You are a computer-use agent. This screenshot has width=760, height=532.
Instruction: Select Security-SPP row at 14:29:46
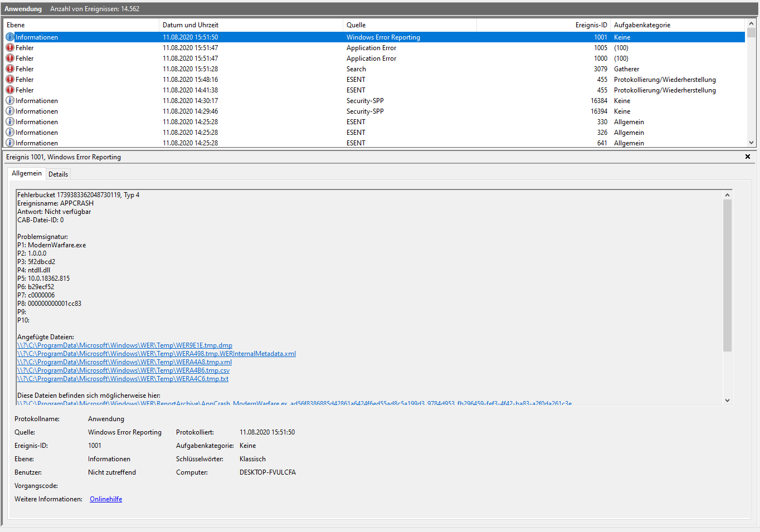click(x=374, y=111)
